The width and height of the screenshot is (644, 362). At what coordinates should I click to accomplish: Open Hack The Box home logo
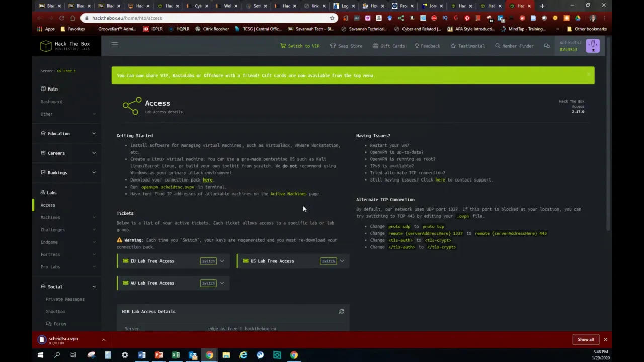coord(65,46)
